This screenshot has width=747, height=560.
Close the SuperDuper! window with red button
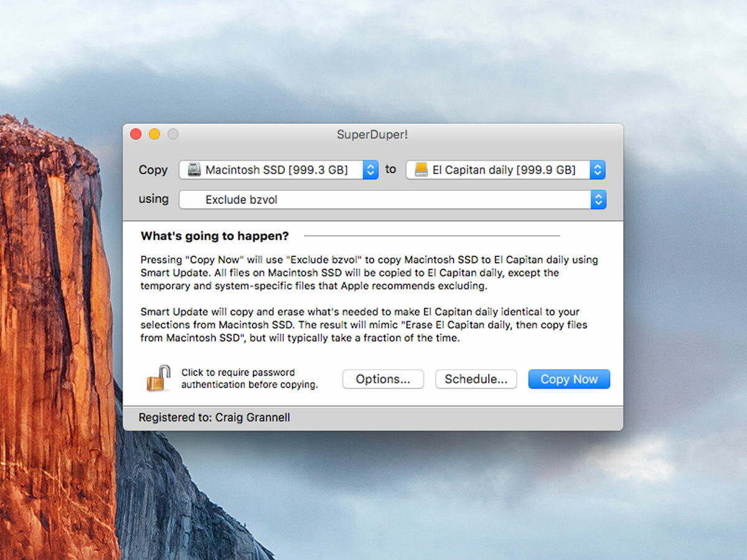pos(136,134)
